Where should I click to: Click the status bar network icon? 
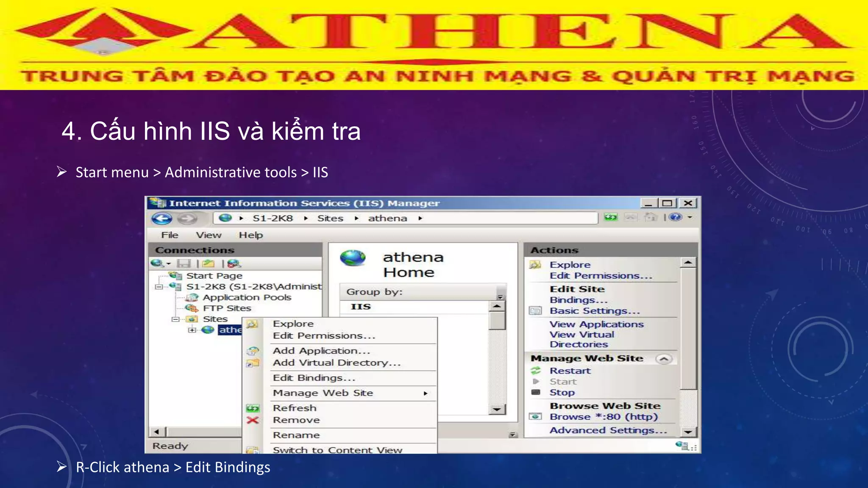point(682,445)
